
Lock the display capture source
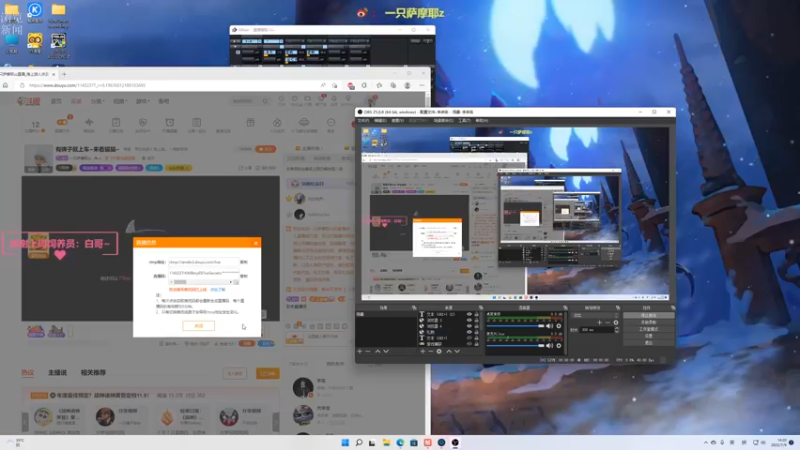click(x=477, y=344)
